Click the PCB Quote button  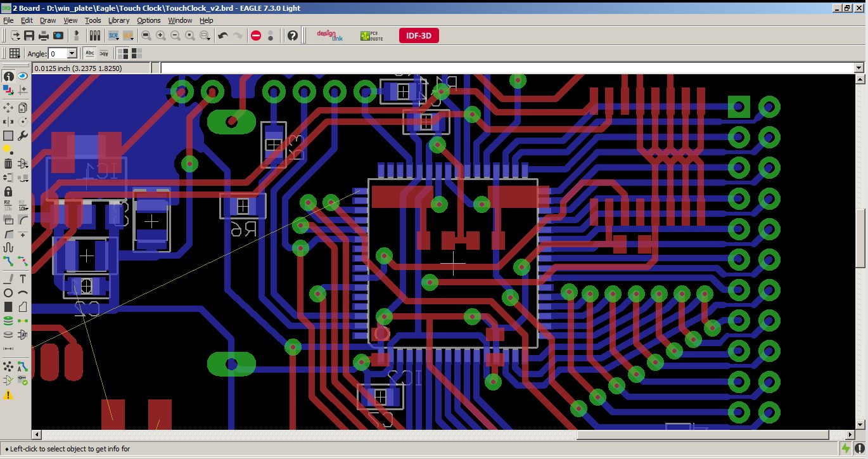[x=372, y=36]
